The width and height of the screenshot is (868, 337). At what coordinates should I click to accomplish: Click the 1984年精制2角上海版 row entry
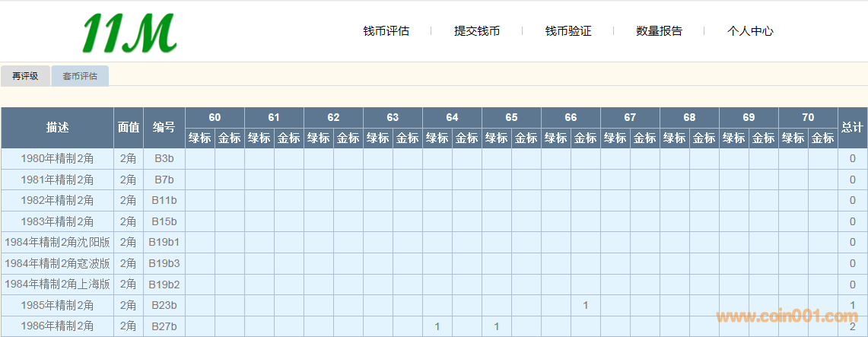coord(58,285)
